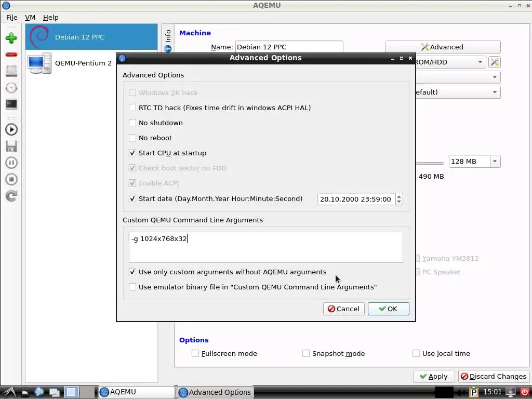Open the VM menu
Viewport: 532px width, 399px height.
pyautogui.click(x=30, y=17)
